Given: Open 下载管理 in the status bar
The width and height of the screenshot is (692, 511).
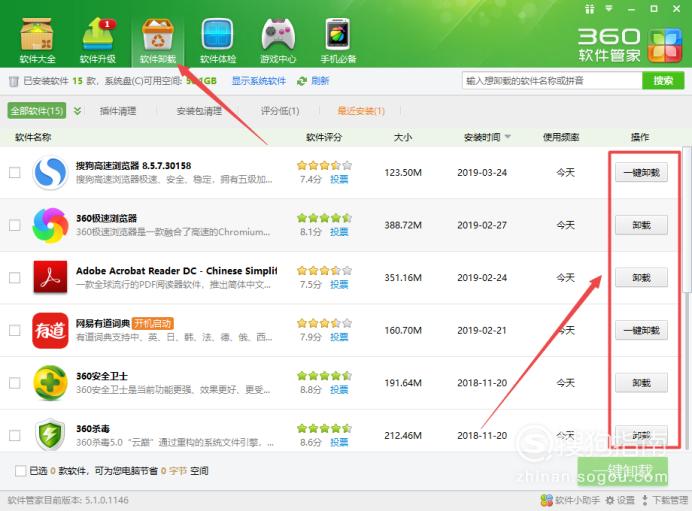Looking at the screenshot, I should pyautogui.click(x=665, y=500).
